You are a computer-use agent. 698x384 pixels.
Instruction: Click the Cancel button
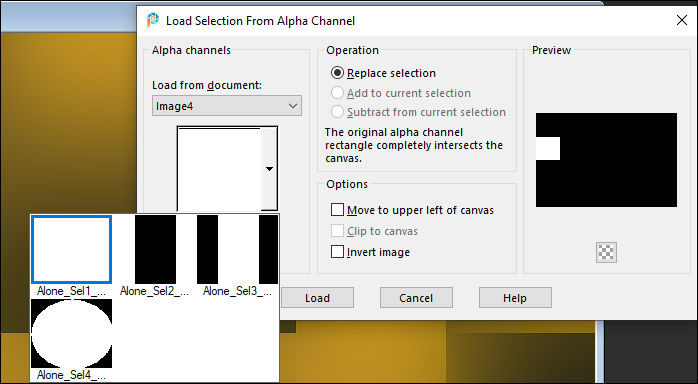[x=416, y=298]
